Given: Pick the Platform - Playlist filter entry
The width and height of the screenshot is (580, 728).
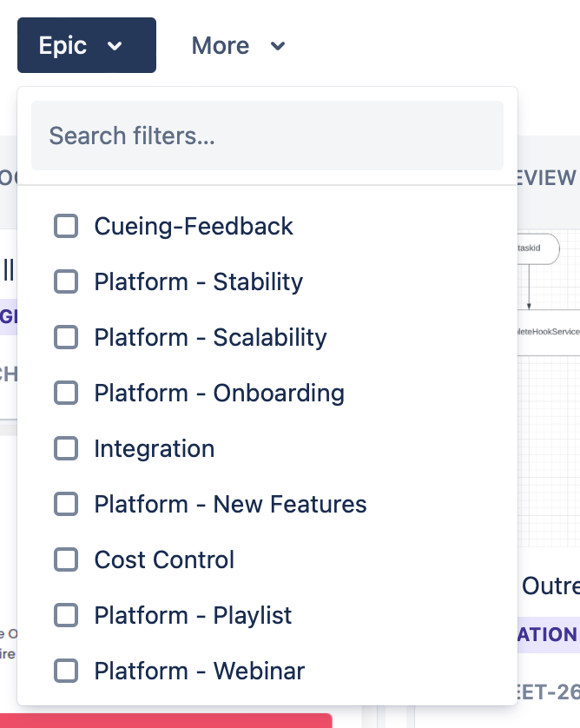Looking at the screenshot, I should coord(193,616).
